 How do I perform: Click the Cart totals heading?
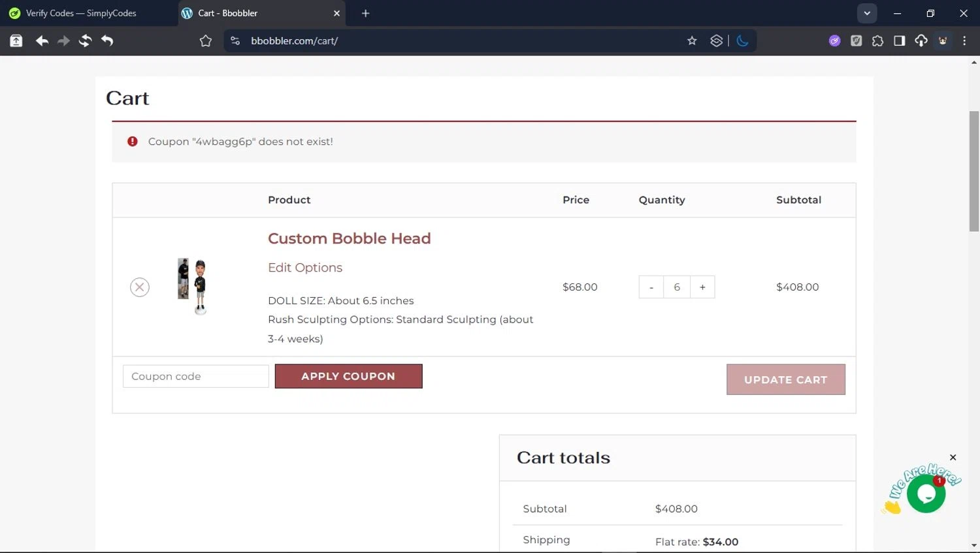(563, 458)
